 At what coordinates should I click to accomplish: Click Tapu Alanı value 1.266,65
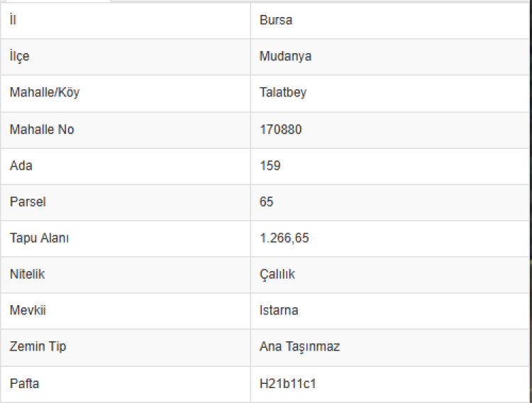pos(284,238)
